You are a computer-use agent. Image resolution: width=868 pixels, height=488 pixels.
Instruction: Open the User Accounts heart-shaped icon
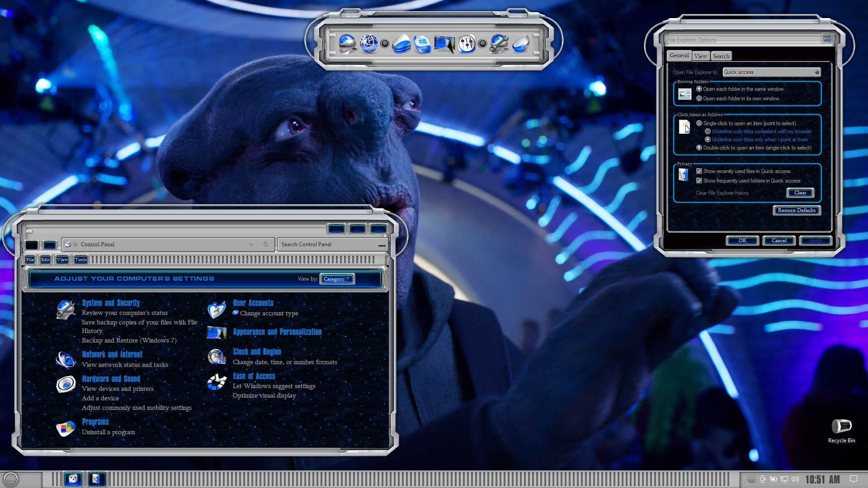click(x=217, y=310)
